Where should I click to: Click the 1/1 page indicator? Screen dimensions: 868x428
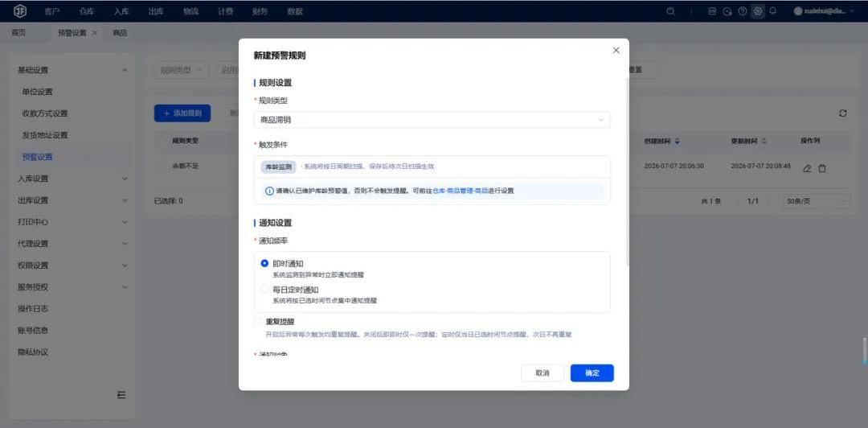coord(753,201)
